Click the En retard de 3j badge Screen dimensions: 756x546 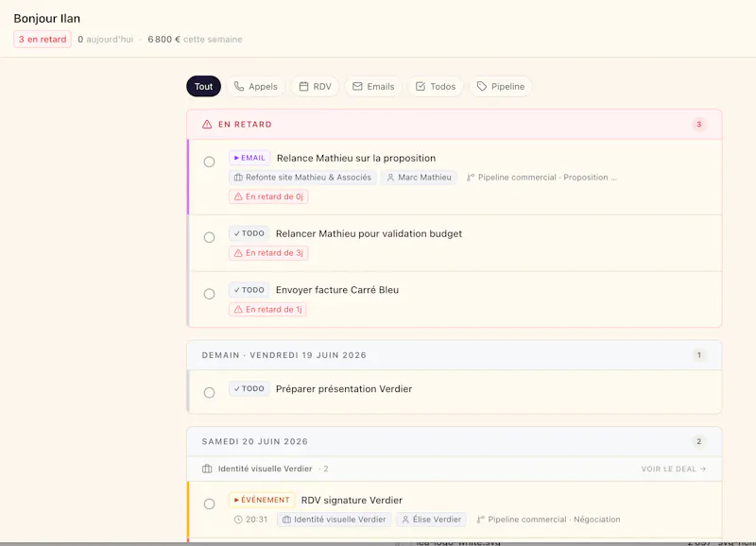tap(268, 253)
